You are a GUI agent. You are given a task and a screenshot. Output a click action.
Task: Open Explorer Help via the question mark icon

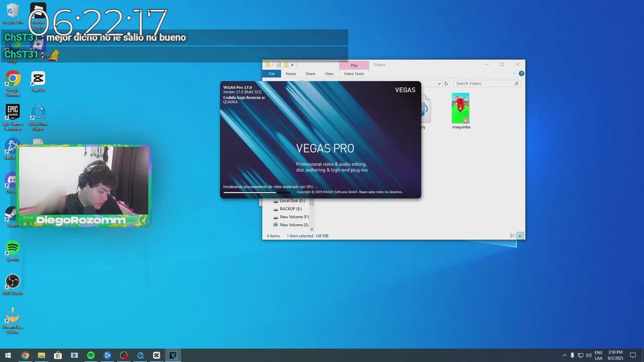pos(521,73)
